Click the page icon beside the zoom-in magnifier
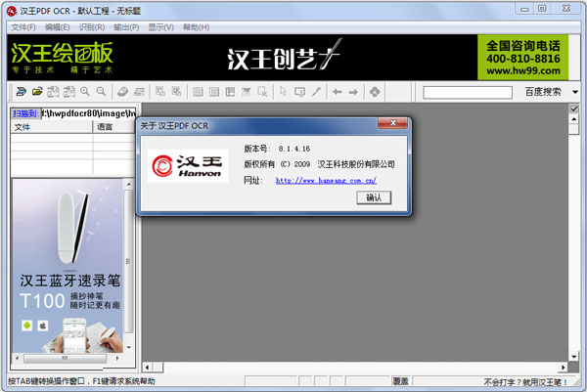587x392 pixels. [69, 92]
